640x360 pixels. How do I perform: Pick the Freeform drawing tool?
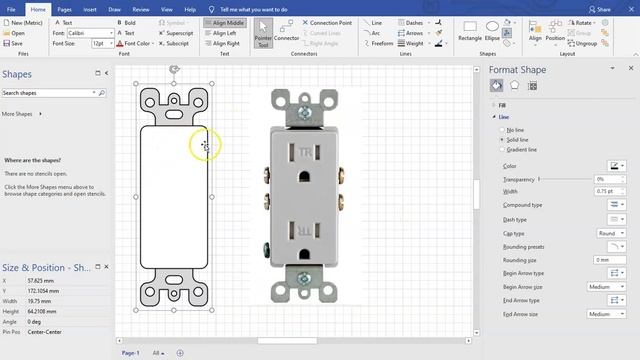[x=378, y=43]
